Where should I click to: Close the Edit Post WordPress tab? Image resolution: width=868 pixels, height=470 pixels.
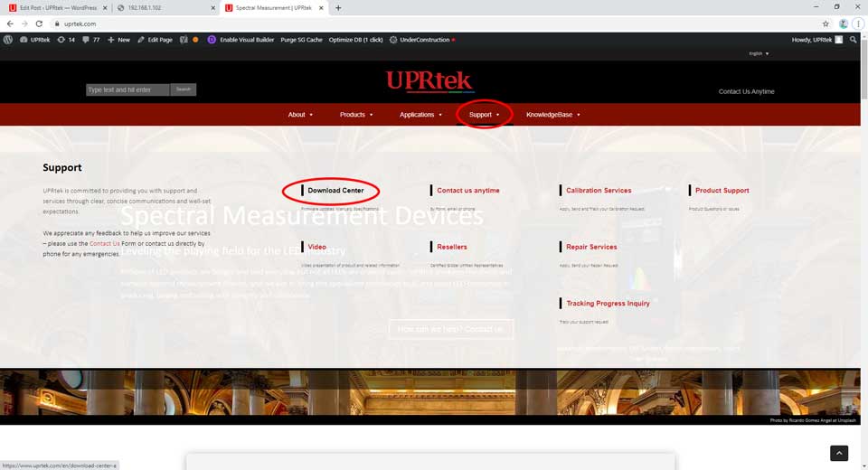tap(105, 8)
